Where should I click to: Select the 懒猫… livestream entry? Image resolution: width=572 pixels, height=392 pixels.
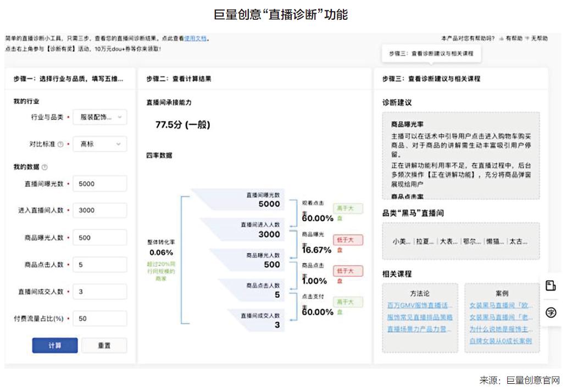point(495,242)
